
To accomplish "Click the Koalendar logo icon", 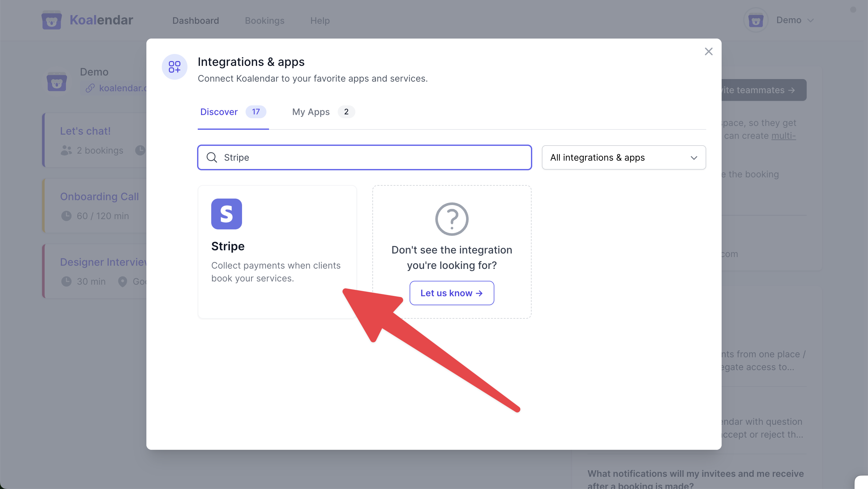I will pyautogui.click(x=52, y=20).
